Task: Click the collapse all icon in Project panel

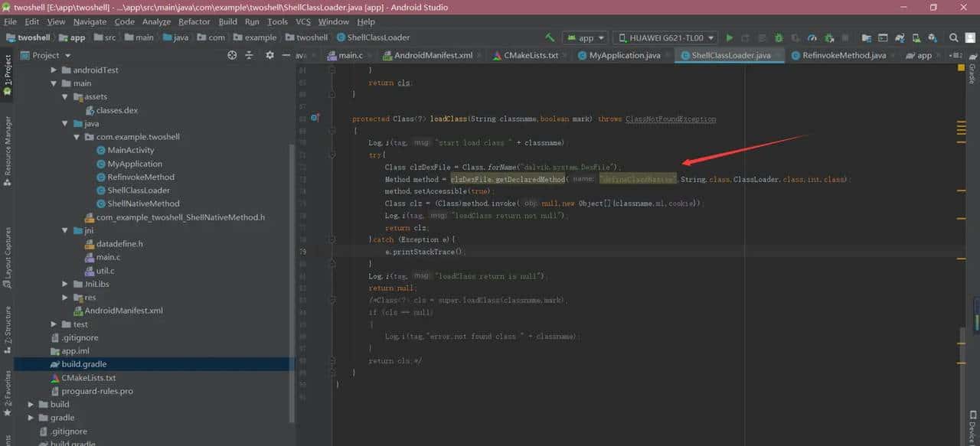Action: (249, 55)
